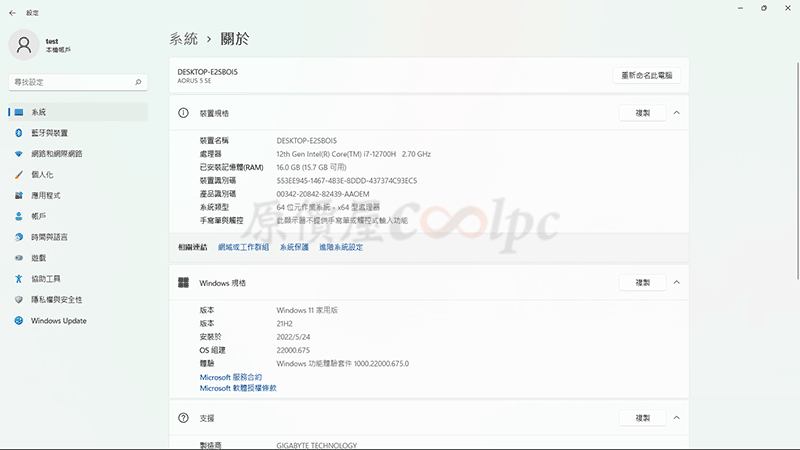
Task: Collapse the 支援 section
Action: click(677, 417)
